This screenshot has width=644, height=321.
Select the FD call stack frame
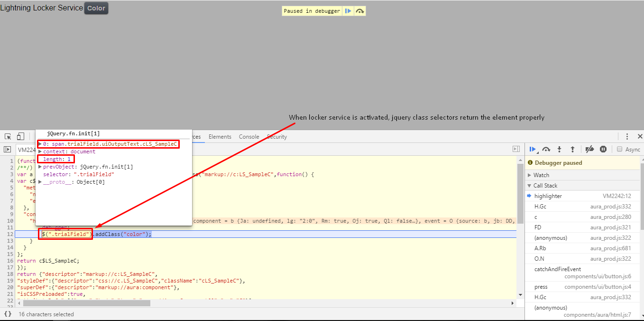pos(582,227)
